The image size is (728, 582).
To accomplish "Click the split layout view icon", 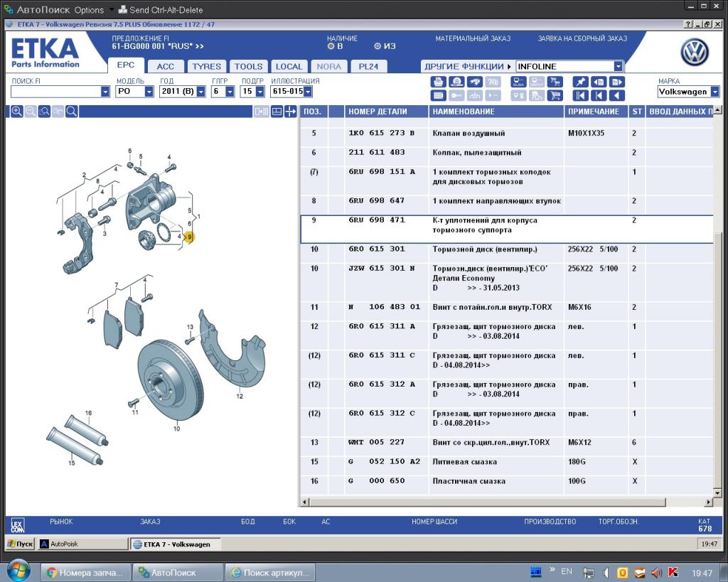I will (277, 112).
